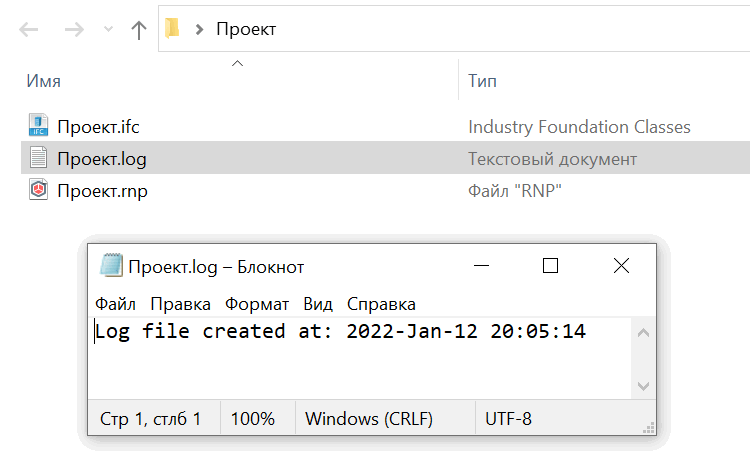The height and width of the screenshot is (459, 750).
Task: Expand the breadcrumb chevron before Проект
Action: coord(199,30)
